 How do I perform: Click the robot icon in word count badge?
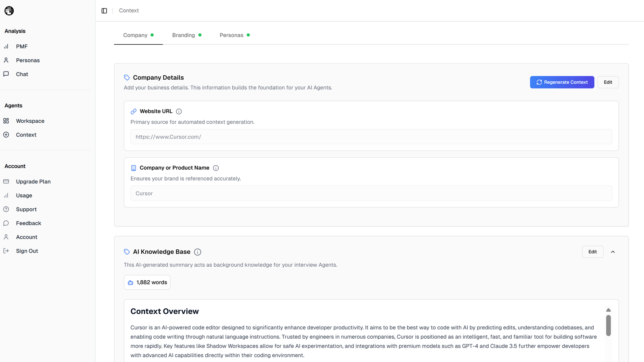[130, 283]
